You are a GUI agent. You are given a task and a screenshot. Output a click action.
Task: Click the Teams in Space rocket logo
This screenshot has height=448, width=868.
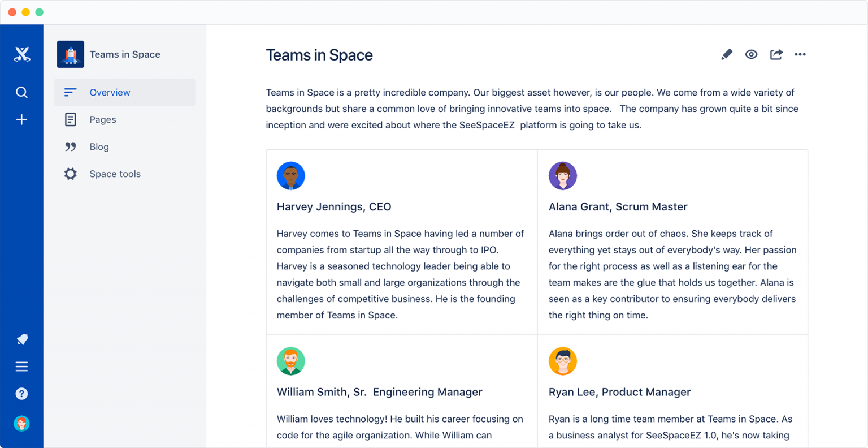(70, 54)
